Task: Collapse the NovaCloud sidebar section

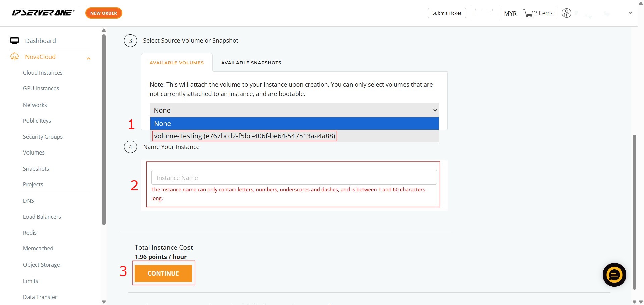Action: pyautogui.click(x=89, y=59)
